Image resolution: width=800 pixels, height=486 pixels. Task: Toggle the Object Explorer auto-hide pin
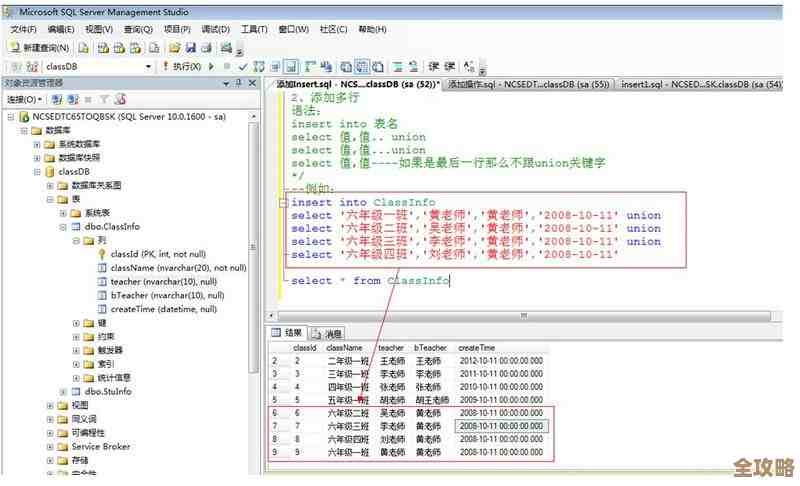pyautogui.click(x=238, y=83)
